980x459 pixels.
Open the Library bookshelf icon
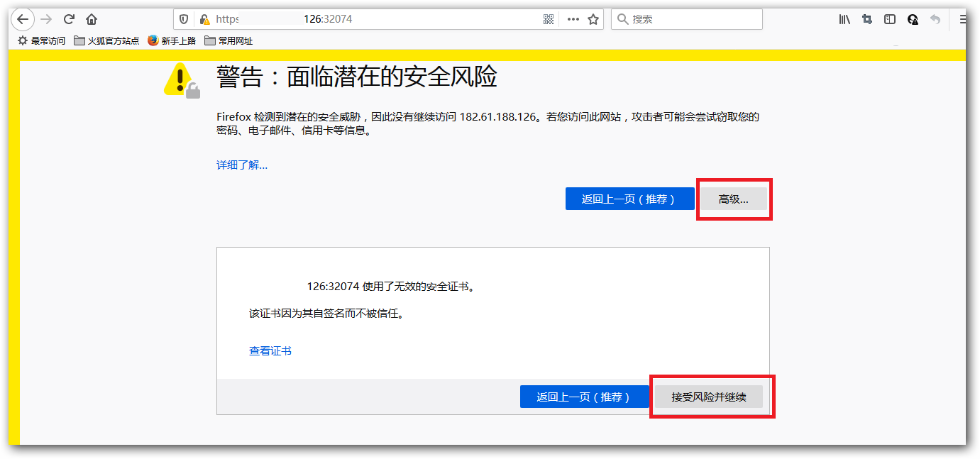click(x=844, y=19)
